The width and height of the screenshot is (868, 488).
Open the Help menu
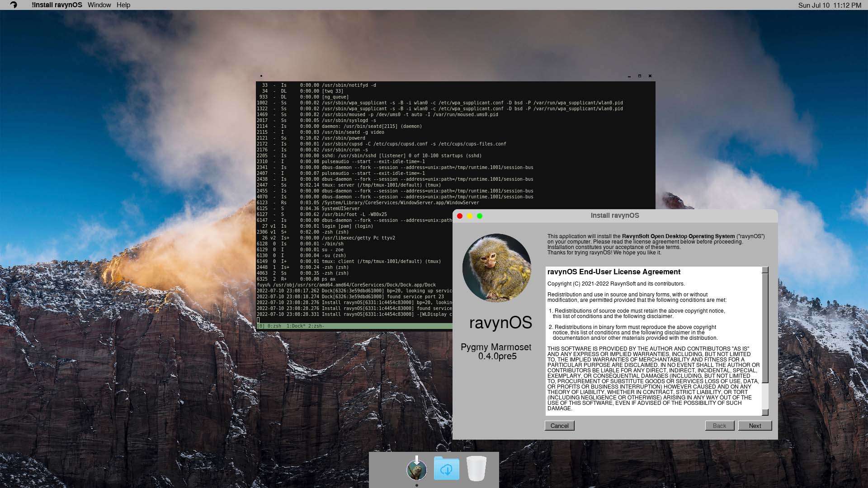point(123,5)
